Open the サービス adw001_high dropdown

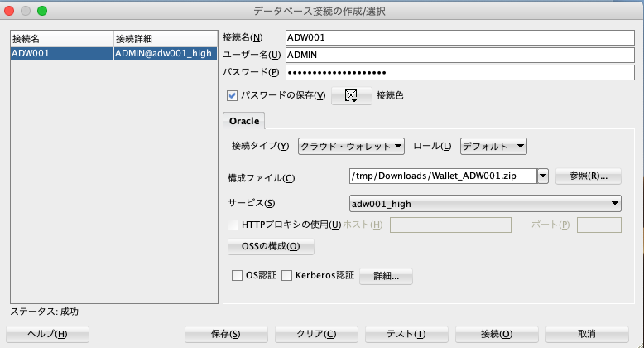[486, 203]
